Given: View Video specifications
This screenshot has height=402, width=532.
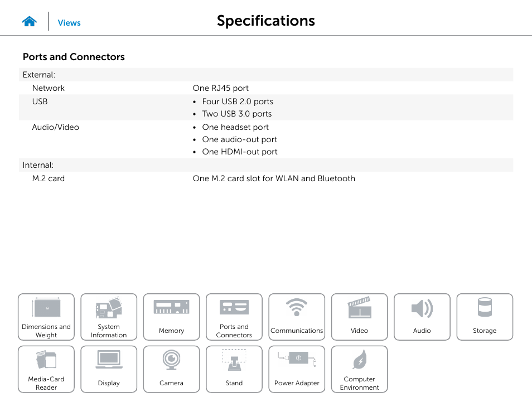Looking at the screenshot, I should point(359,317).
